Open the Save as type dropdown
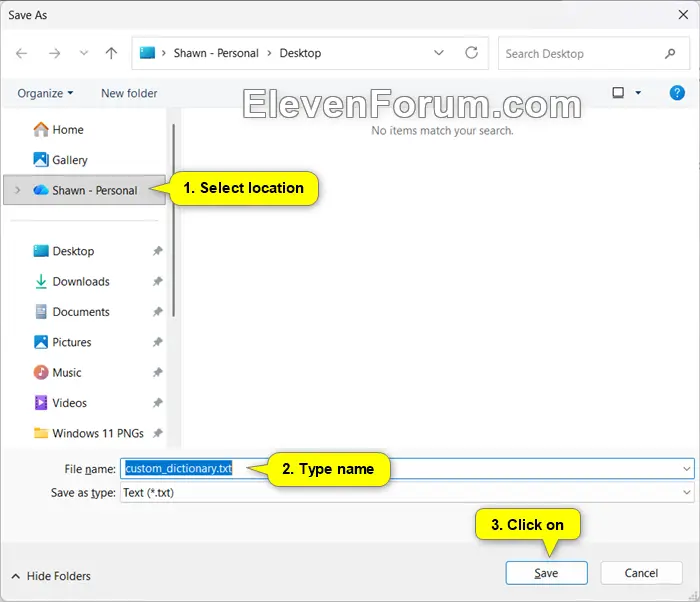The width and height of the screenshot is (700, 602). coord(407,493)
